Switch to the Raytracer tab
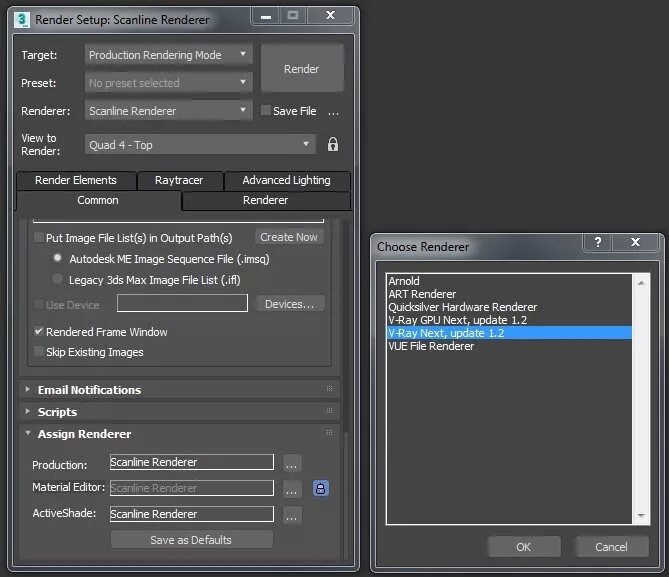 (179, 180)
